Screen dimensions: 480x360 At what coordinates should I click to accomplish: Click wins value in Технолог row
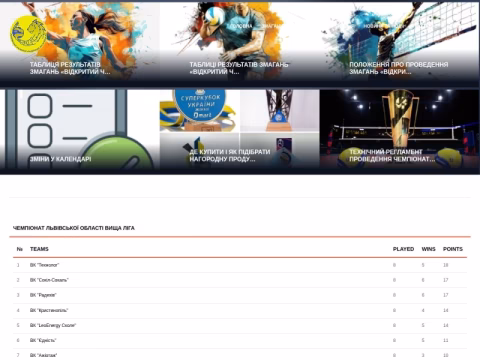point(423,265)
